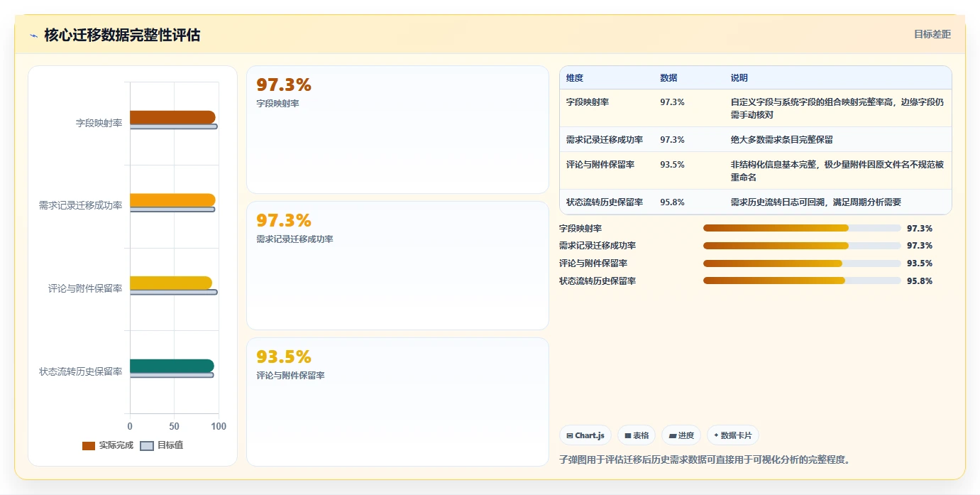
Task: Click the orange 需求记录迁移成功率 actual bar in chart
Action: (172, 200)
